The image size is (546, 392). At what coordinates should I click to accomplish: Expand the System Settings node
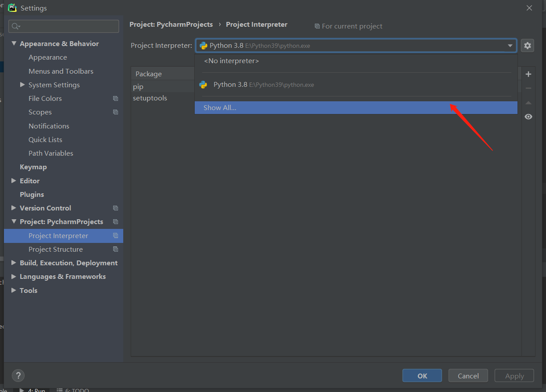[x=22, y=85]
